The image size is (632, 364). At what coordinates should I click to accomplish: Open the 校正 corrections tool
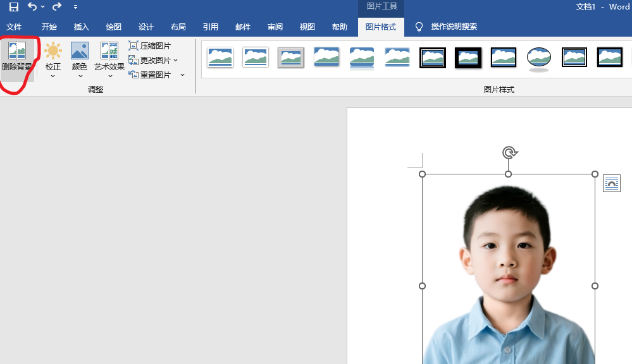[53, 59]
